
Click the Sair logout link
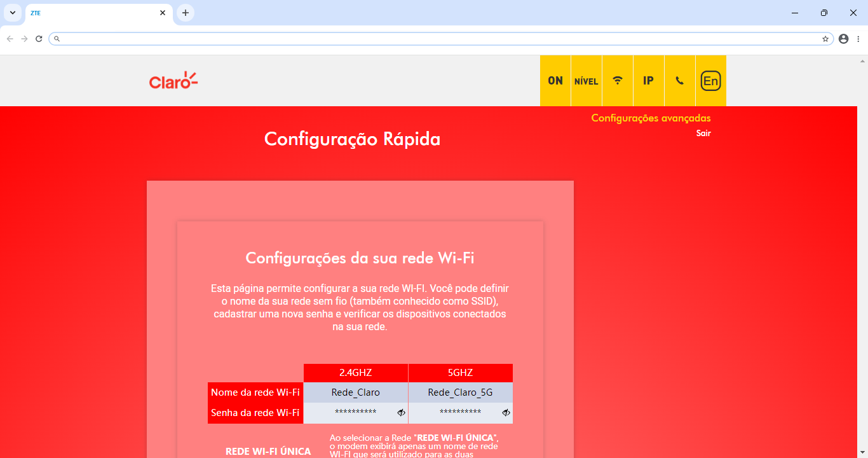click(x=703, y=134)
